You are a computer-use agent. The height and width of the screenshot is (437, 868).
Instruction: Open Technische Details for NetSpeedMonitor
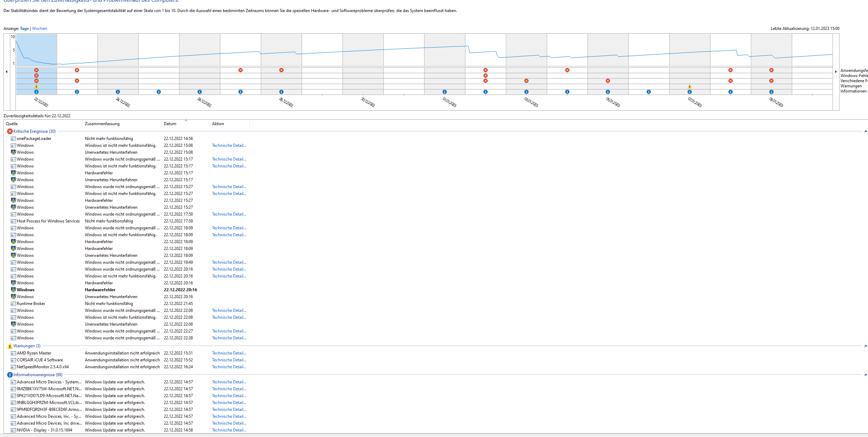(x=229, y=367)
